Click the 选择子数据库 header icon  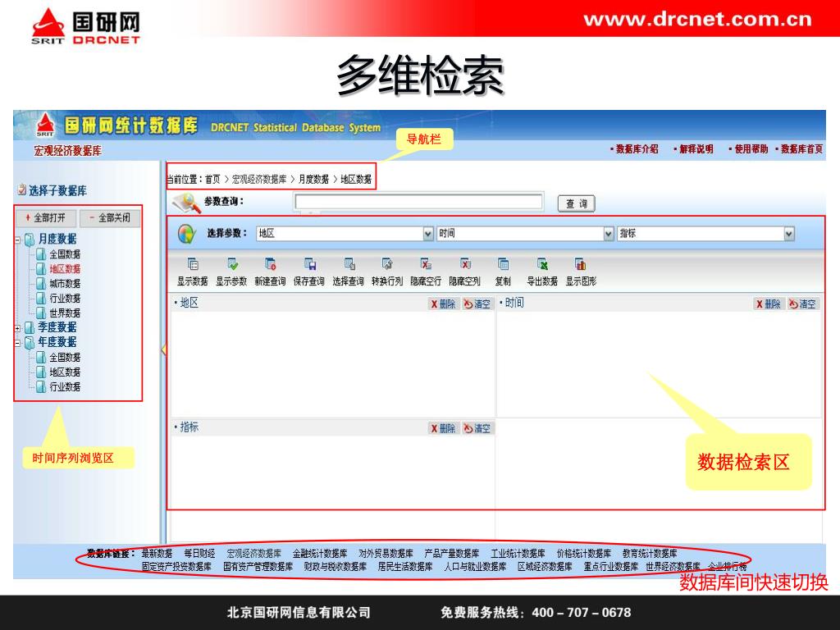coord(22,189)
